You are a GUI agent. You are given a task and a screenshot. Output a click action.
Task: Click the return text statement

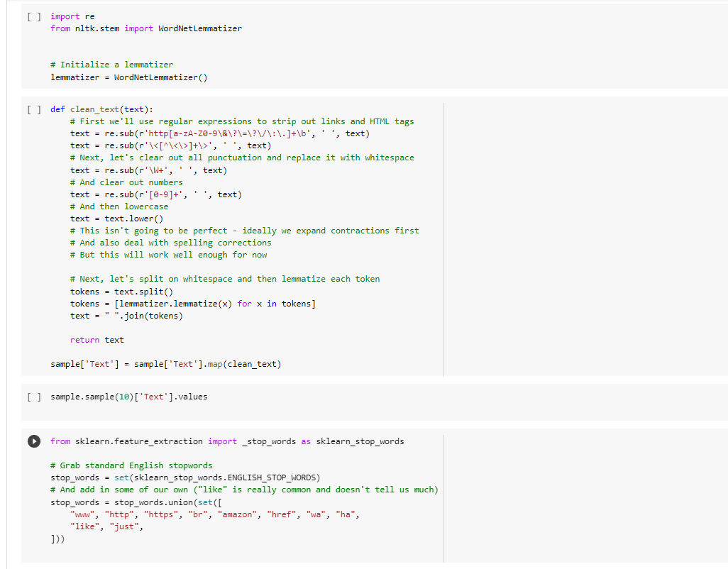click(94, 339)
